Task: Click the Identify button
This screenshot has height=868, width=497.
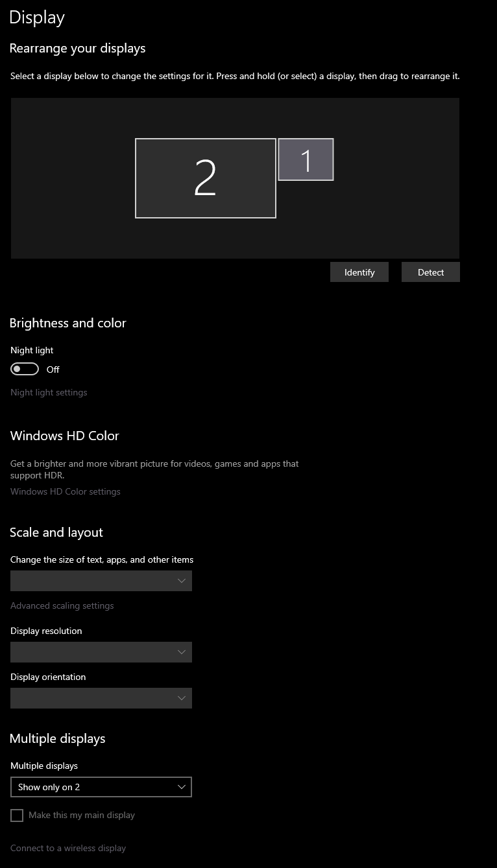Action: coord(359,272)
